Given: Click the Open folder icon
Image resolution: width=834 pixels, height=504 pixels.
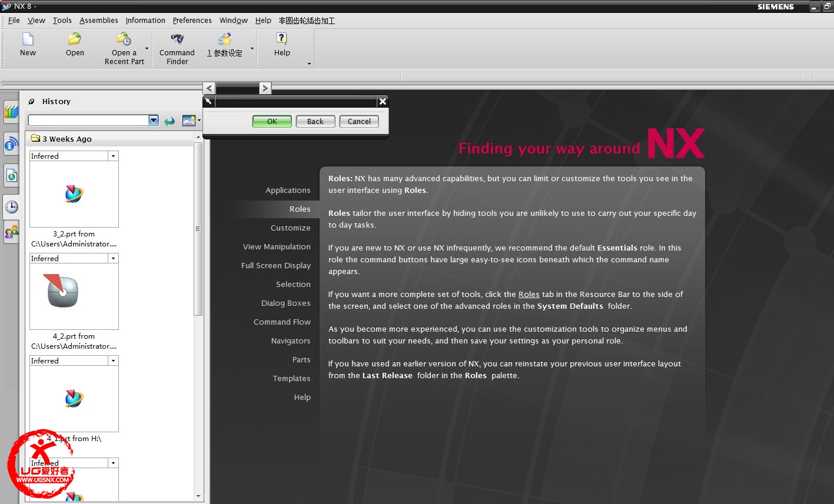Looking at the screenshot, I should point(75,39).
